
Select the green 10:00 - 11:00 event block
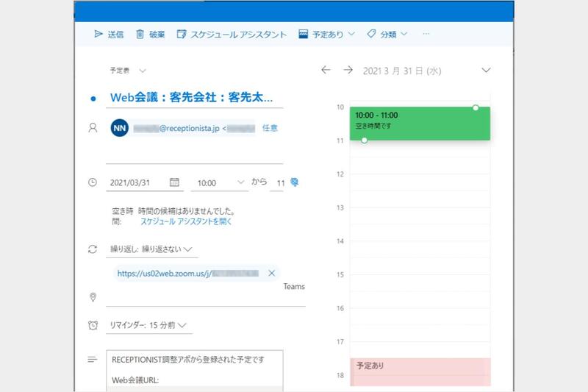click(420, 124)
